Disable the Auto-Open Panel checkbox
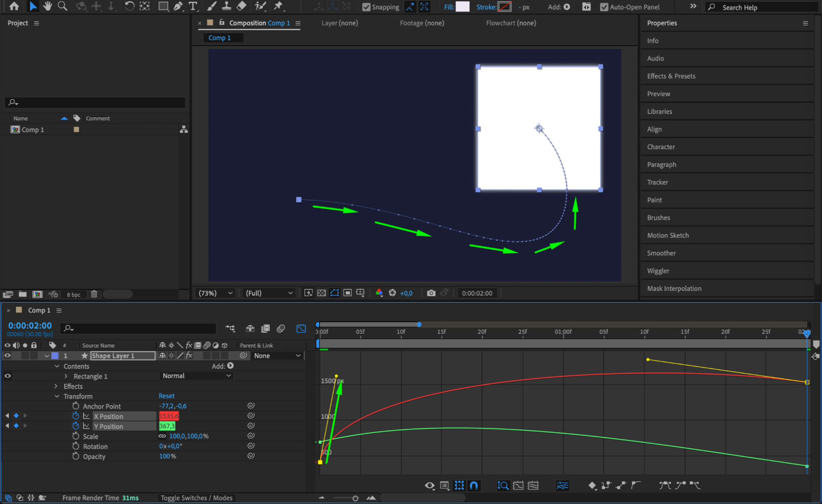 (x=604, y=7)
